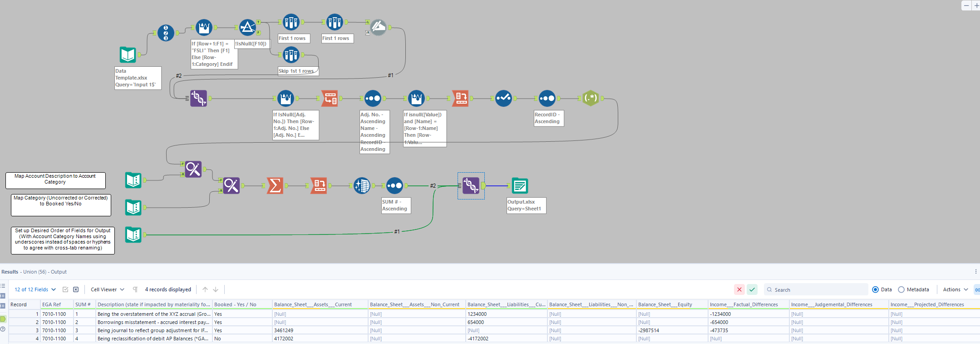This screenshot has width=980, height=344.
Task: Select the Data Cleansing tool
Action: tap(503, 98)
